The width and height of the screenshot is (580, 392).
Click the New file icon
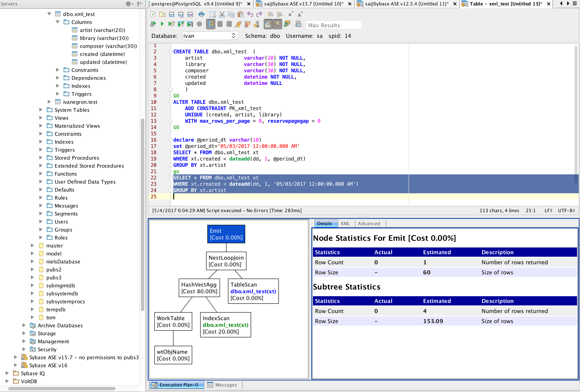tap(153, 14)
